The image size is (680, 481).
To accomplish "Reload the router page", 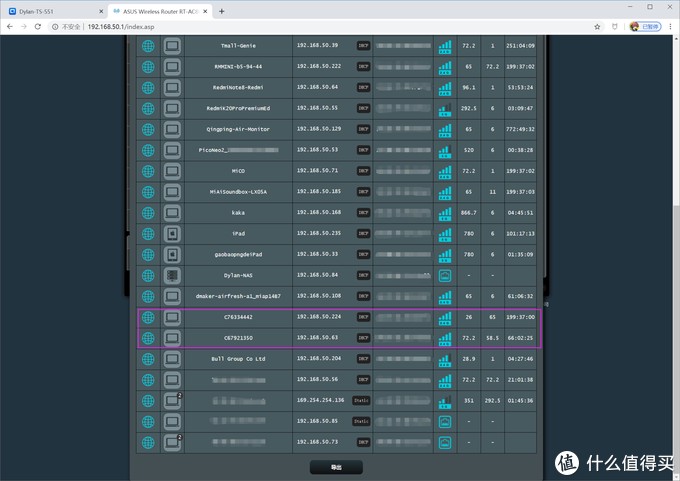I will [x=38, y=27].
